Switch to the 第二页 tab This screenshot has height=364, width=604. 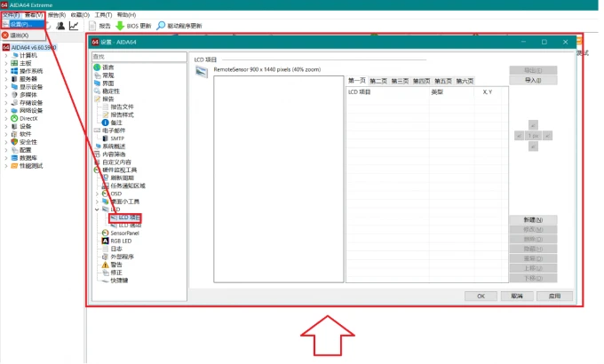coord(378,81)
